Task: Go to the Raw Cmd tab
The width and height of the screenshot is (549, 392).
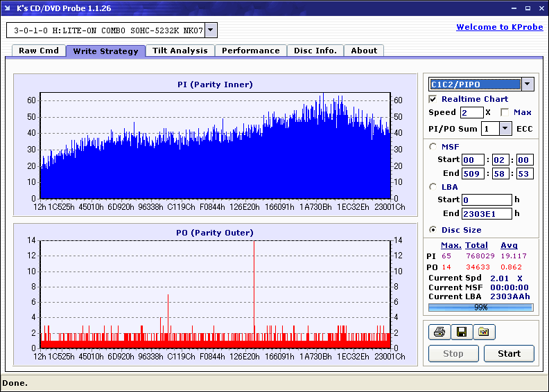Action: pyautogui.click(x=39, y=51)
